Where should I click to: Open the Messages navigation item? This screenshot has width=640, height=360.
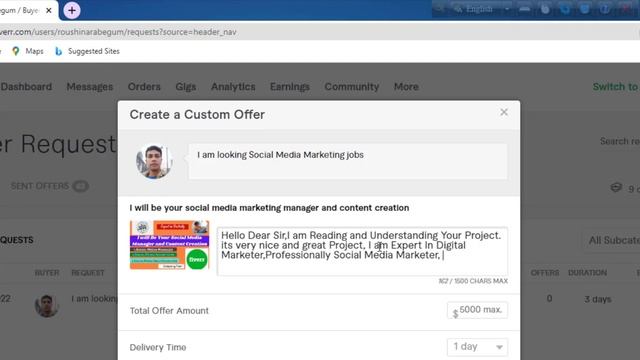(x=90, y=87)
